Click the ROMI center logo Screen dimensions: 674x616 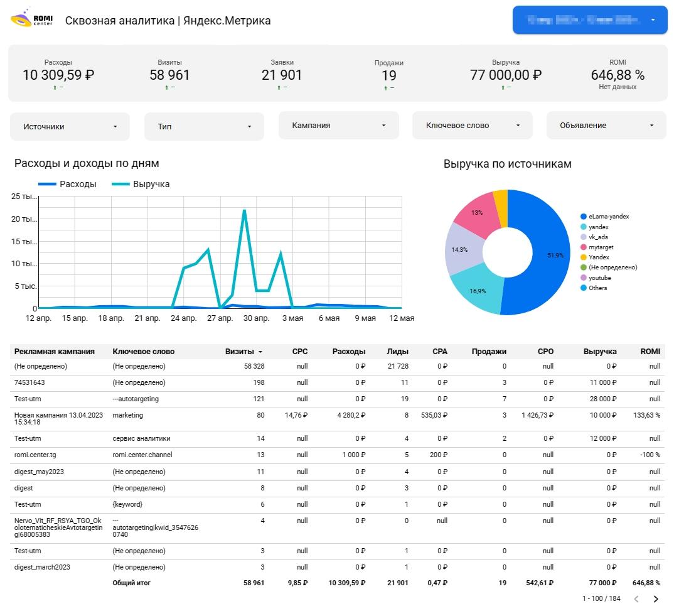point(31,21)
